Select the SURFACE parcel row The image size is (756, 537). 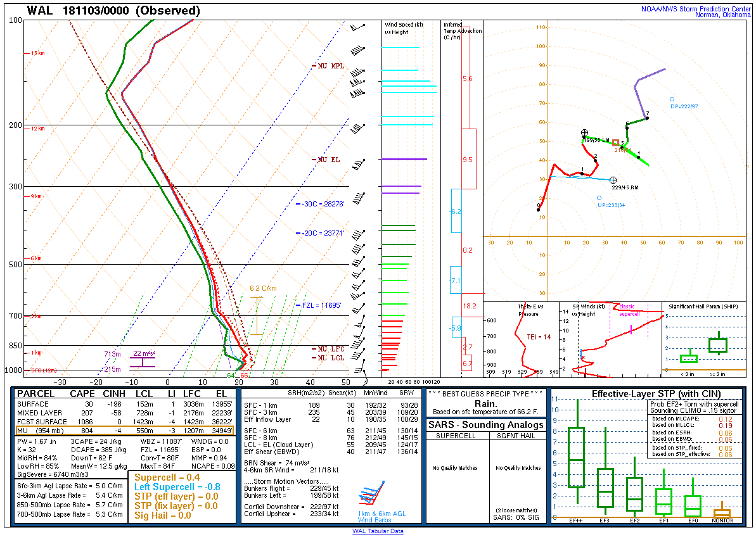125,404
